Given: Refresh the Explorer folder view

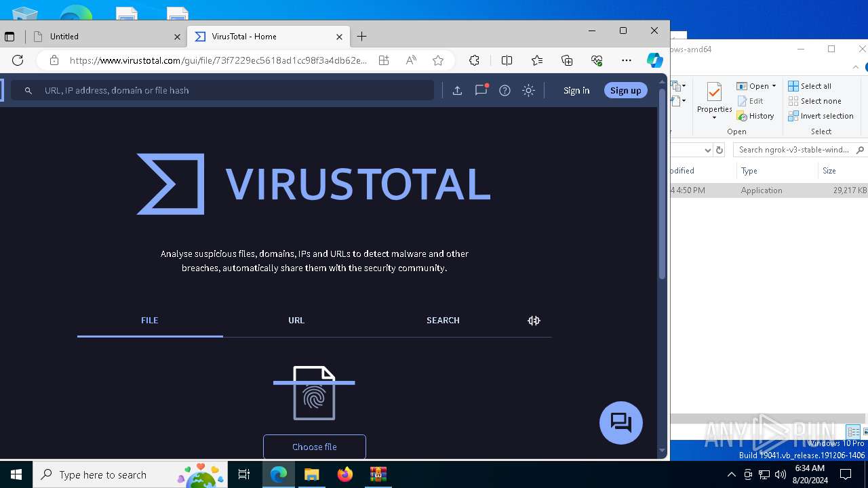Looking at the screenshot, I should (719, 150).
